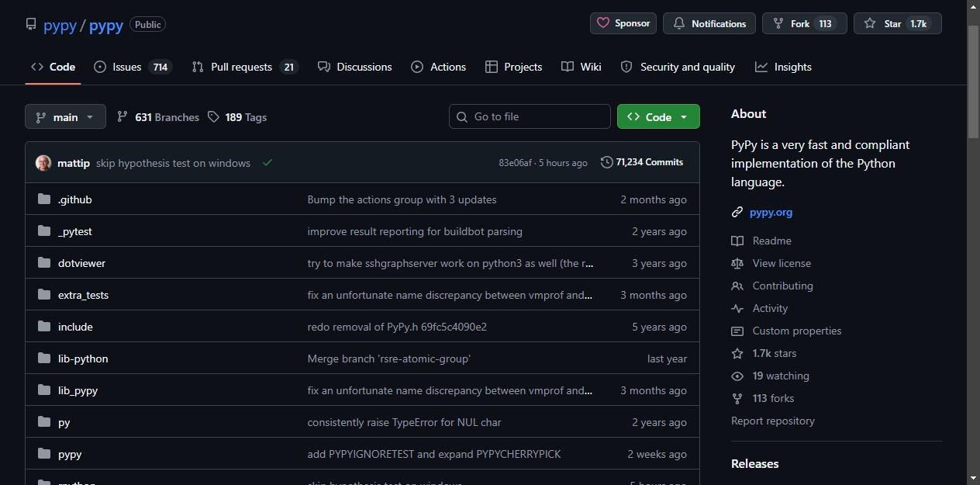Open Security and quality tab
This screenshot has height=485, width=980.
point(678,67)
